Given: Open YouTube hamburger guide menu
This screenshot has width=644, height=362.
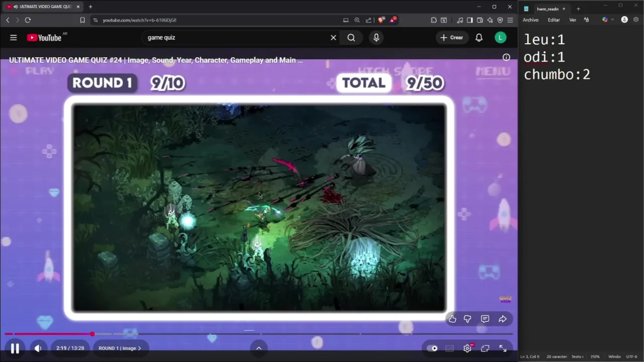Looking at the screenshot, I should [14, 37].
